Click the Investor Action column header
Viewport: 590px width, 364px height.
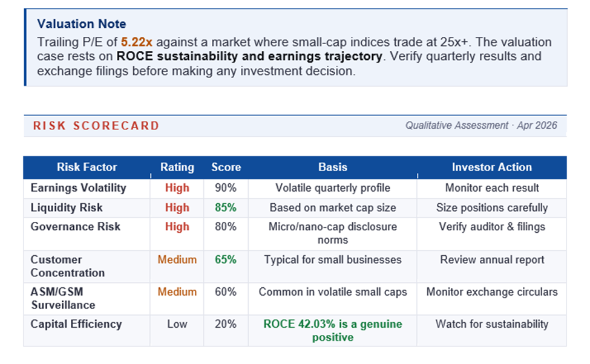[x=491, y=167]
